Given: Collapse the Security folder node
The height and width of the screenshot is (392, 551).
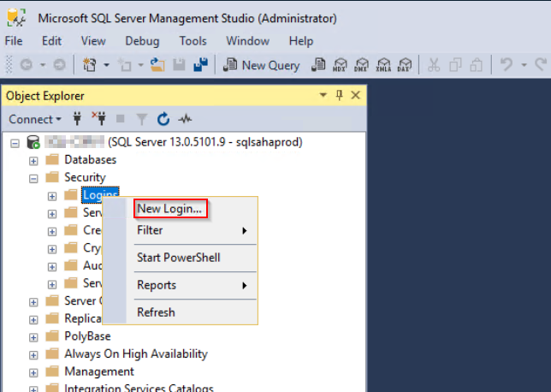Looking at the screenshot, I should [x=33, y=179].
